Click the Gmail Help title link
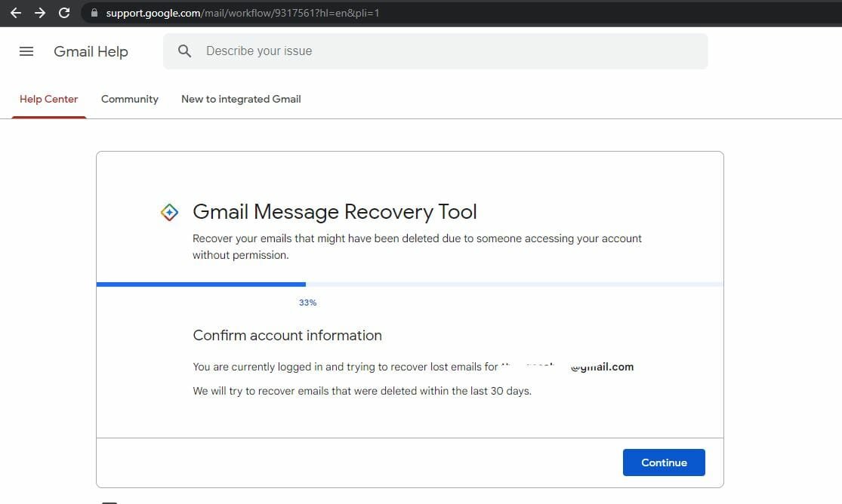The width and height of the screenshot is (842, 504). [x=91, y=51]
